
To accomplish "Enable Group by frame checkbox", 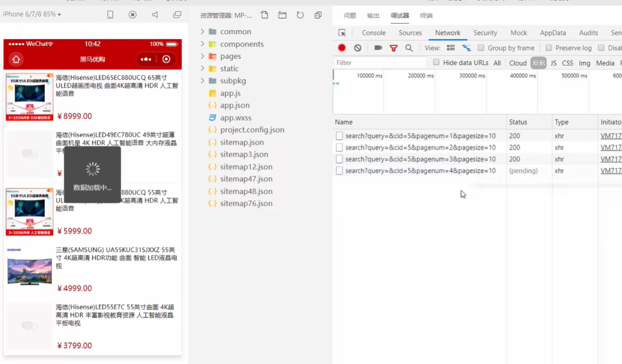I will click(481, 48).
